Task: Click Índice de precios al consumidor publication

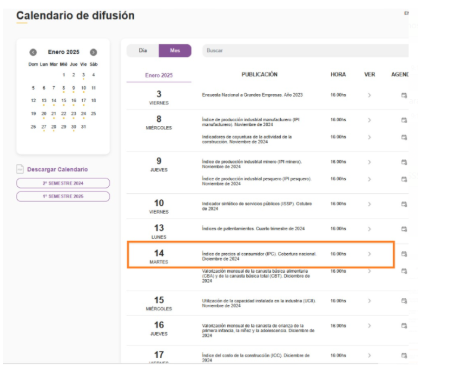Action: [259, 256]
